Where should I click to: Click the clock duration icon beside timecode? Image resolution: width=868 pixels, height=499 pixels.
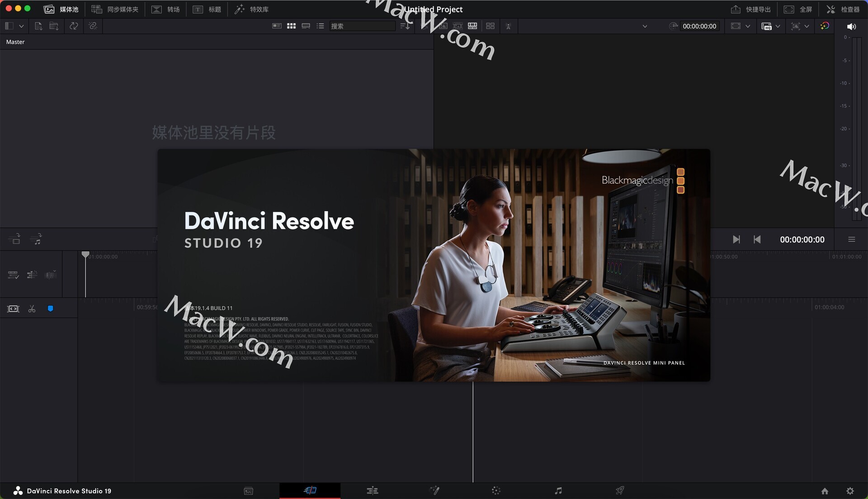pyautogui.click(x=673, y=26)
